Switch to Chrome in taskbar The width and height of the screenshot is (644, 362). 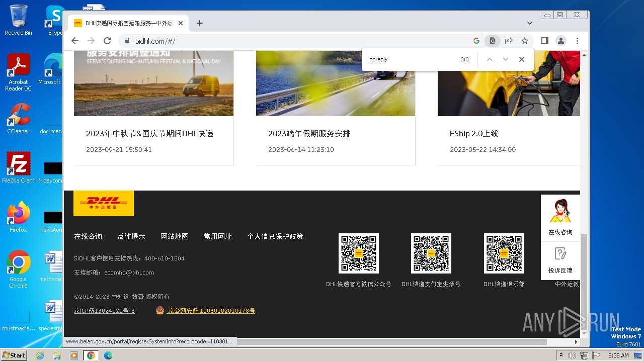coord(91,355)
